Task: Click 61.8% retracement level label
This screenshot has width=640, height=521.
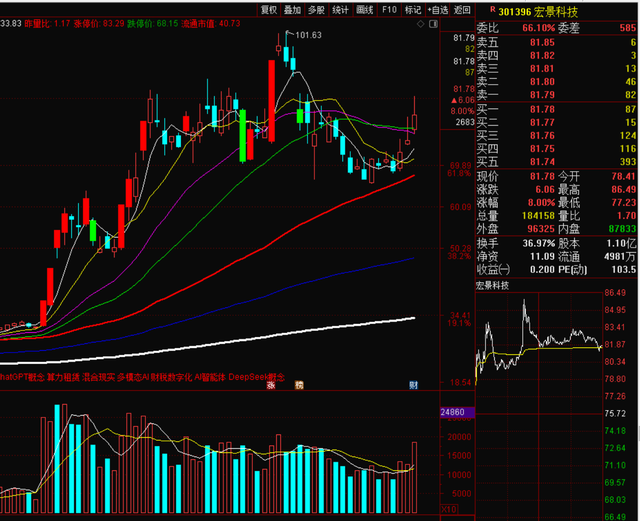Action: pyautogui.click(x=459, y=174)
